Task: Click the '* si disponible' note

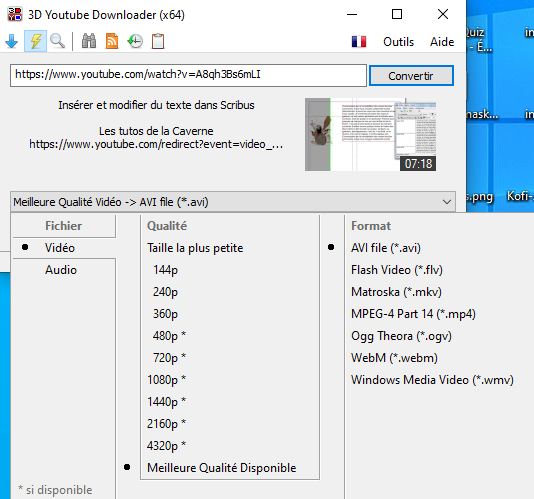Action: point(55,490)
